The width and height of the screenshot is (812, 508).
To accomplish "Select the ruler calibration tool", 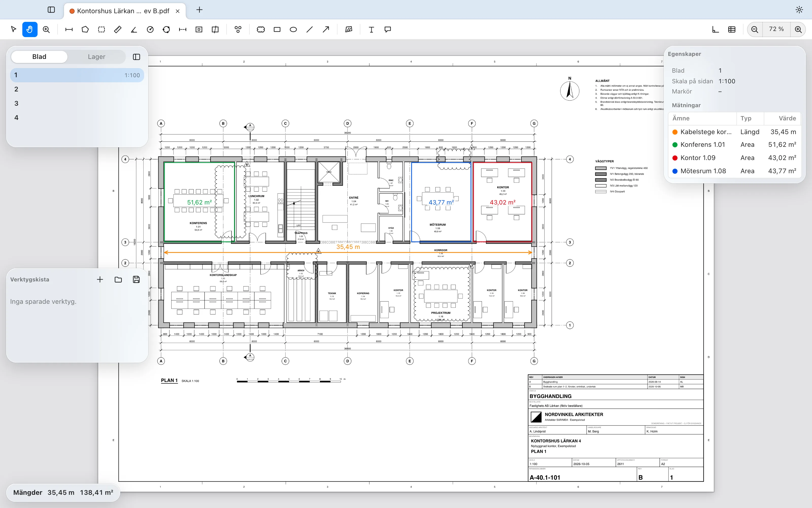I will [117, 29].
